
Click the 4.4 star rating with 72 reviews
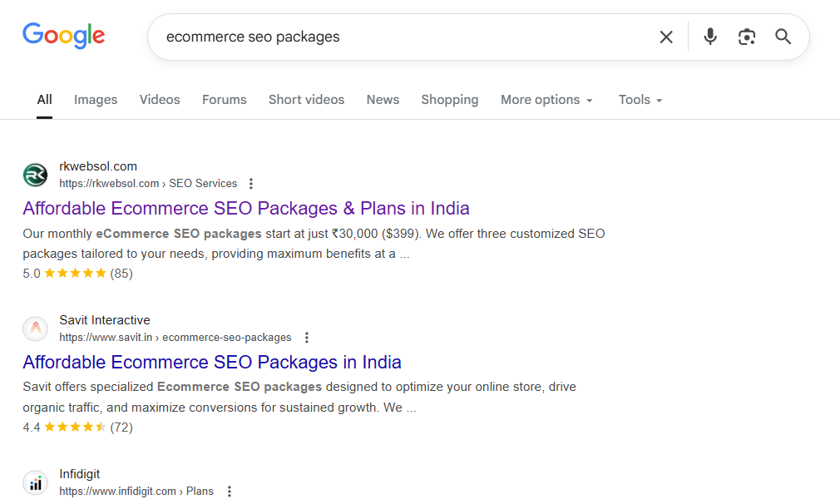pos(77,427)
